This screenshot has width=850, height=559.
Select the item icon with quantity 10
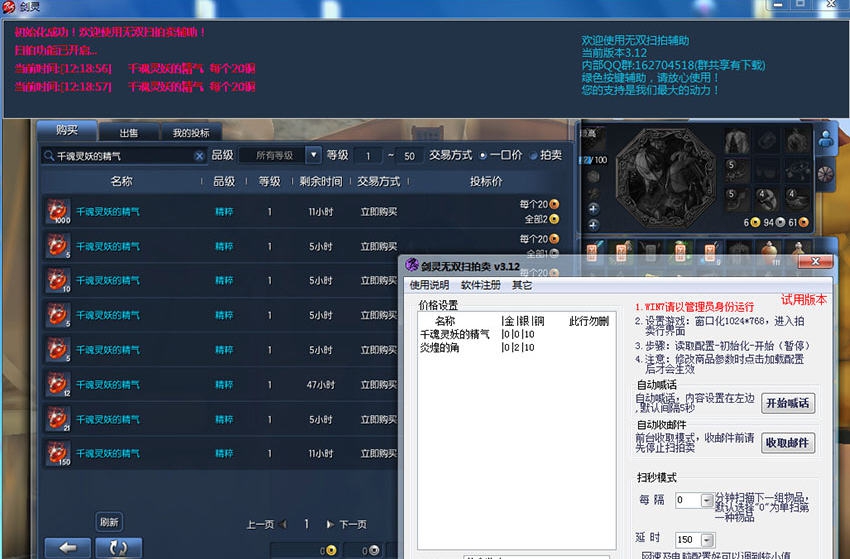point(58,280)
